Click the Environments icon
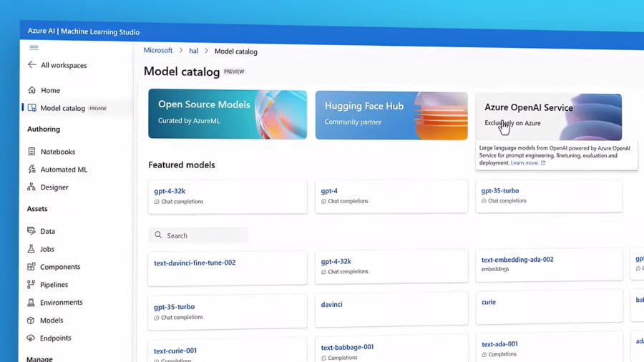Image resolution: width=644 pixels, height=362 pixels. point(31,302)
